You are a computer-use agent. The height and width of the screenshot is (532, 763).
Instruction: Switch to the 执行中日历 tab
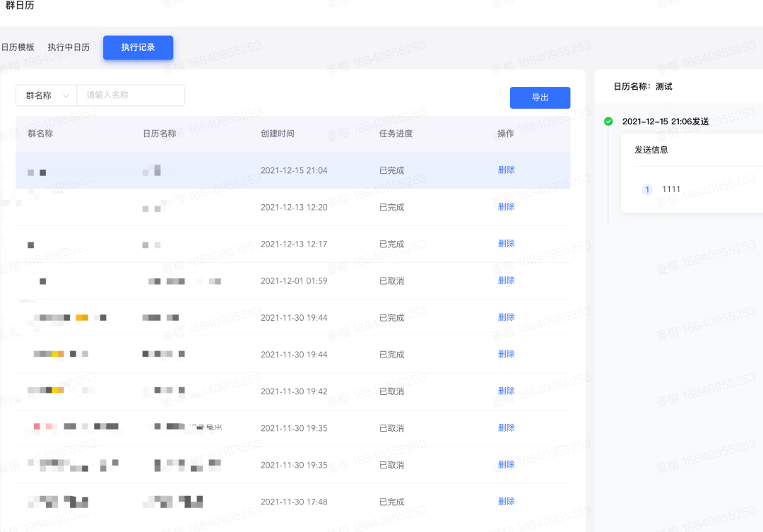click(x=69, y=47)
